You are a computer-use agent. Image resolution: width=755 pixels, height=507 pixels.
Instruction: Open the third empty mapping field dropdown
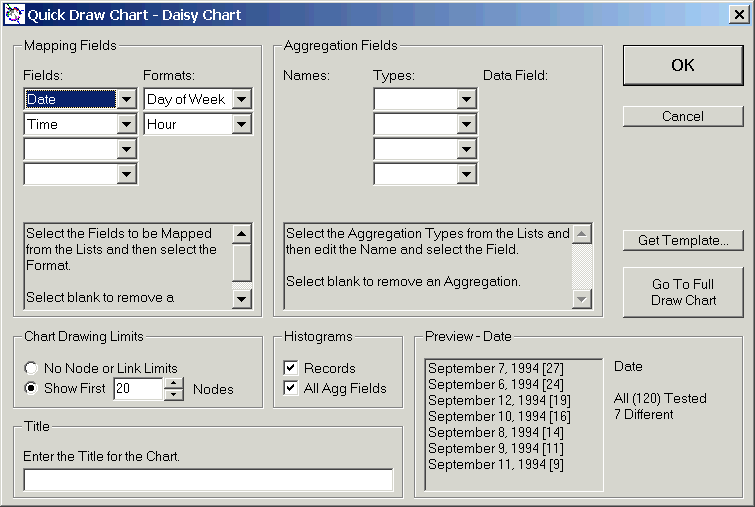126,149
